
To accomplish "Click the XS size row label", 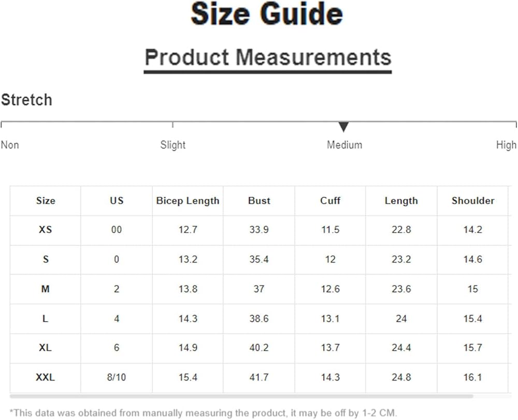I will coord(46,229).
